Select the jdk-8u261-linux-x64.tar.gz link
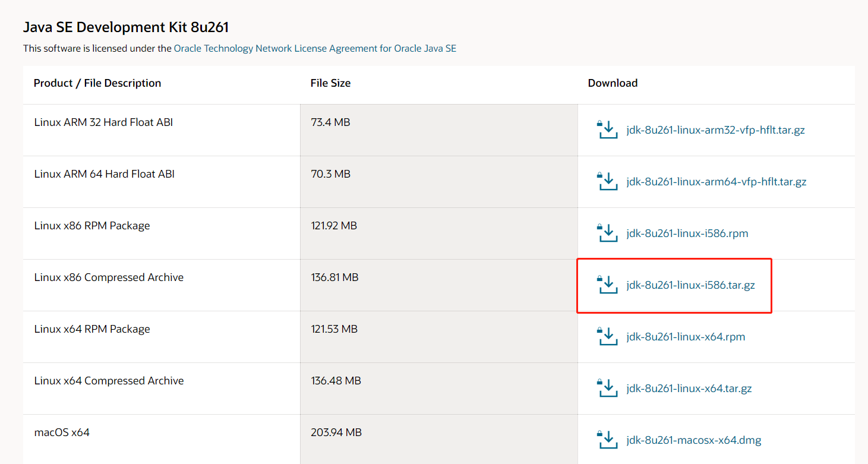Image resolution: width=868 pixels, height=464 pixels. (x=689, y=388)
